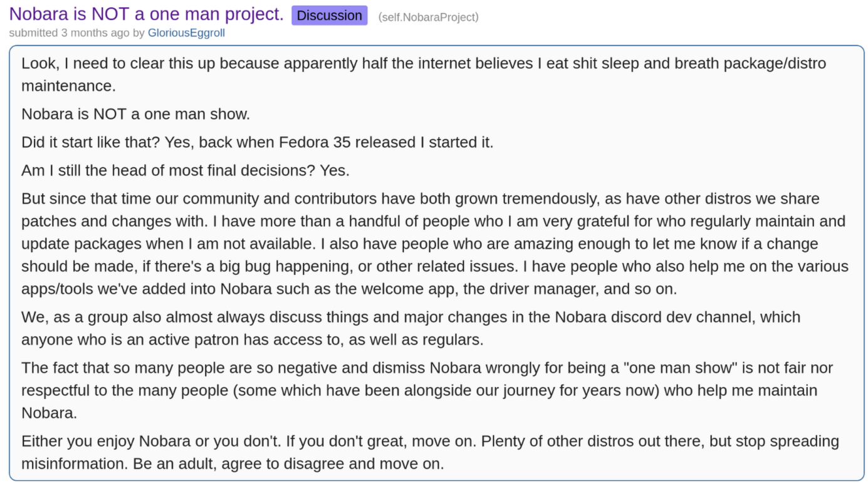
Task: Click the purple Discussion flair tag
Action: tap(330, 16)
